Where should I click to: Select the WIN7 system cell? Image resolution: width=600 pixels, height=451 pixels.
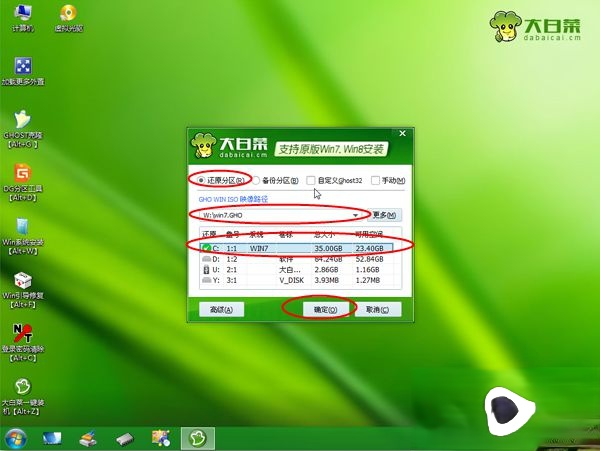(259, 249)
